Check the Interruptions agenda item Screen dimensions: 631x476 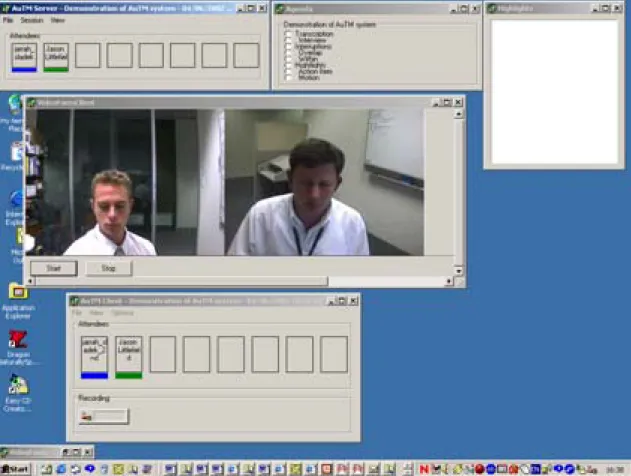click(x=288, y=46)
